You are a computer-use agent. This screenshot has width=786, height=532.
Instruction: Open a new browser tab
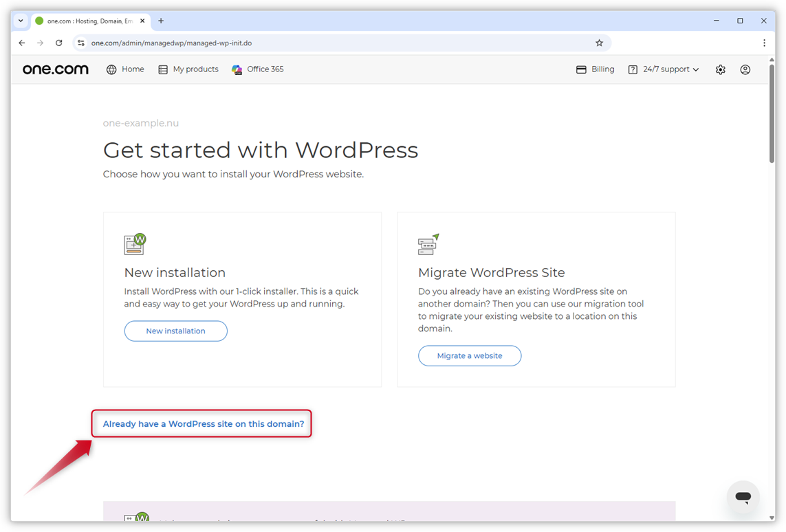pos(161,21)
